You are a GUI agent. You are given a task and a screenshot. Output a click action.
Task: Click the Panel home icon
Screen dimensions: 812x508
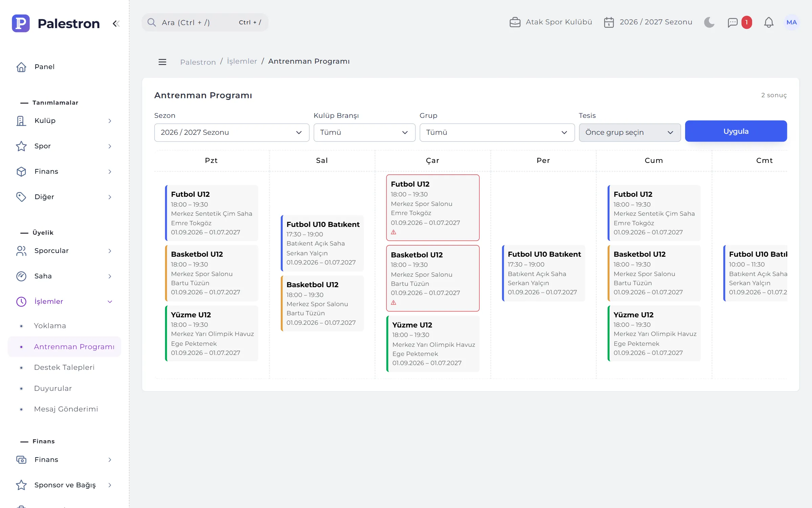pos(21,67)
